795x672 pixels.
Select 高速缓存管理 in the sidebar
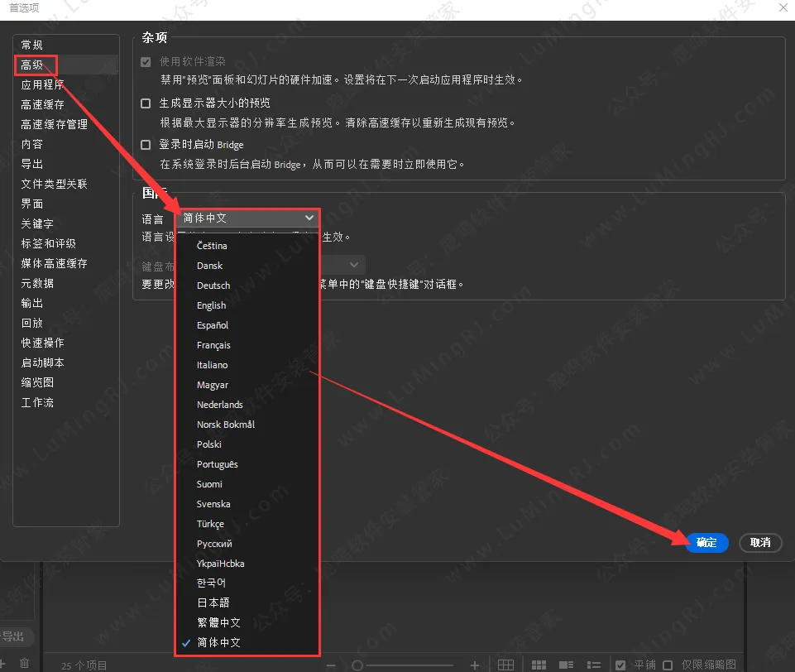54,124
